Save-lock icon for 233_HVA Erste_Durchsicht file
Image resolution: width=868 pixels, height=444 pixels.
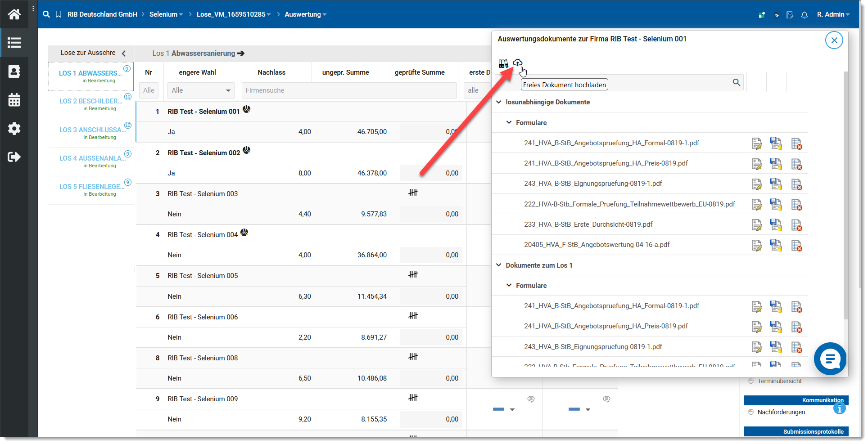(776, 225)
